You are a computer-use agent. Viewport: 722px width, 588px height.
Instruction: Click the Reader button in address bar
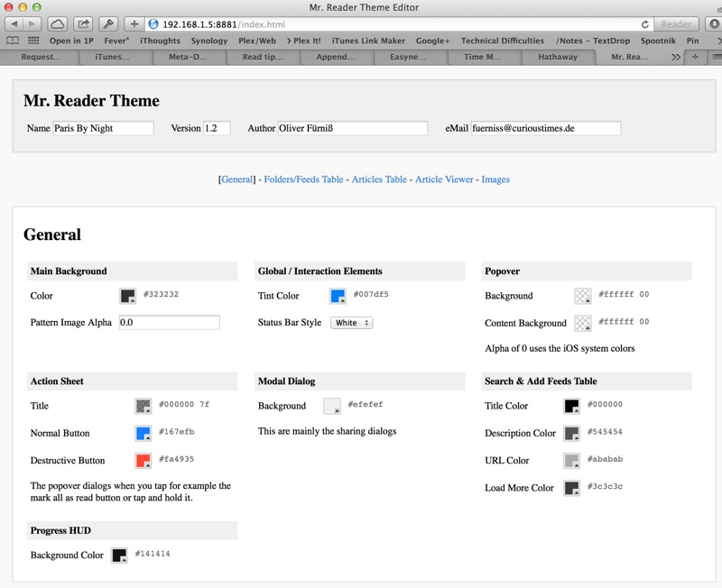pos(676,24)
